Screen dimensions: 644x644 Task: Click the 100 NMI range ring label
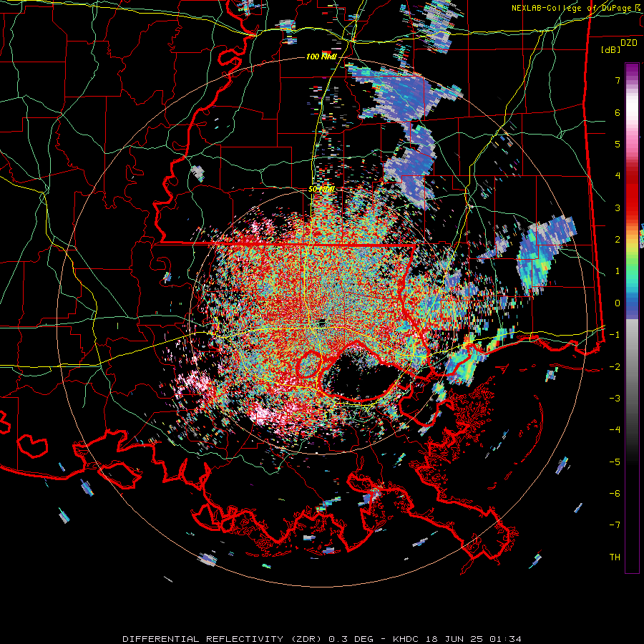[321, 57]
